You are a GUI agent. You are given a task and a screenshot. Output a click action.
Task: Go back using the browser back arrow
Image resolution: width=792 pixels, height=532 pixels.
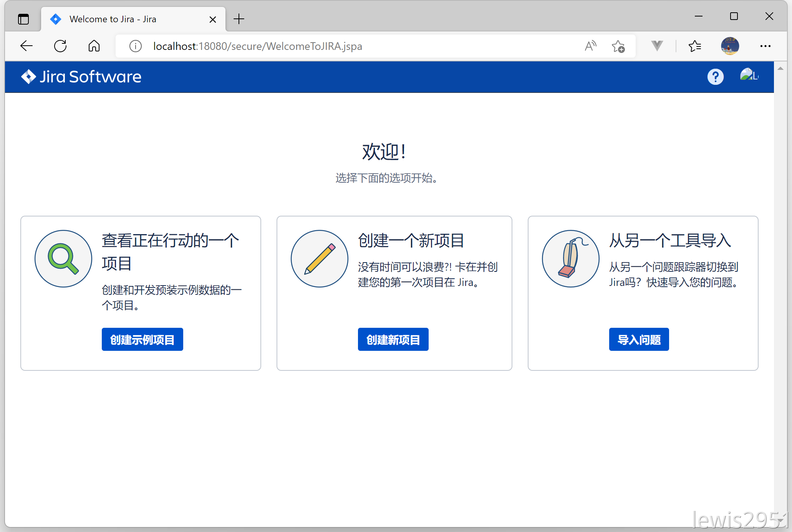click(x=27, y=46)
